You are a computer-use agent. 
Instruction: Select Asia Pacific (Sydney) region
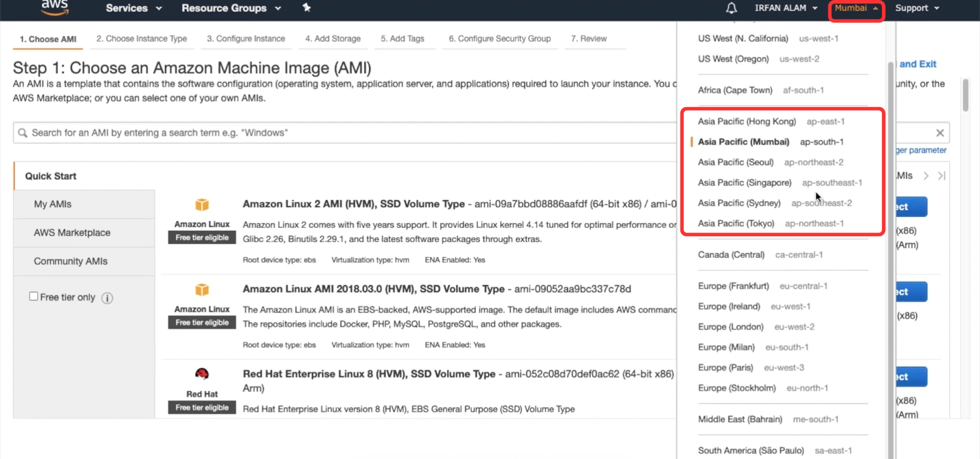(x=775, y=203)
